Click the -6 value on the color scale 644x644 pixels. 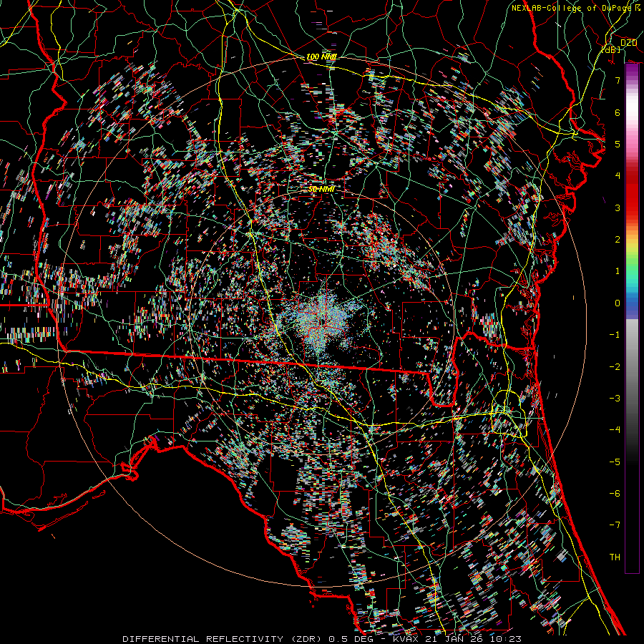click(615, 493)
